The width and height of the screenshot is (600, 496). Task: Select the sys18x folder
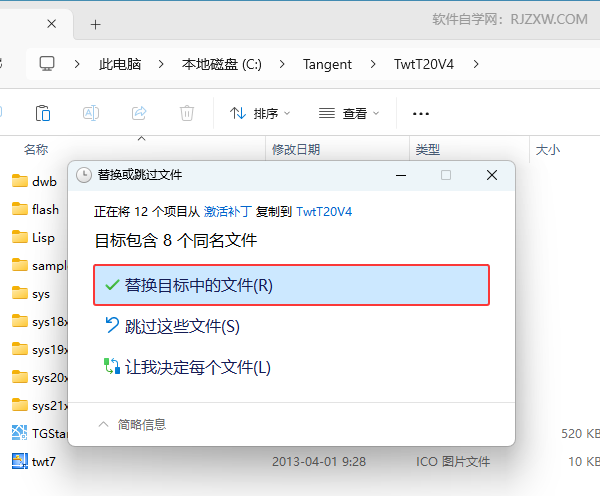pyautogui.click(x=39, y=321)
